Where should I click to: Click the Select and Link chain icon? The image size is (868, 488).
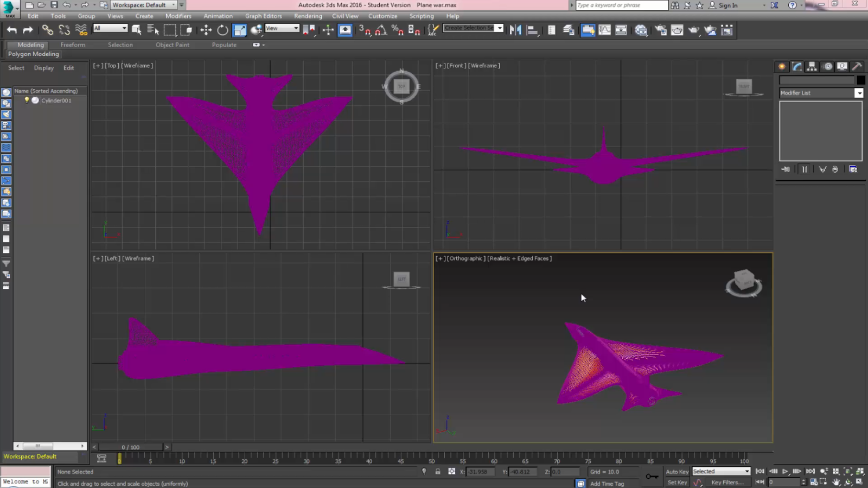[x=48, y=30]
